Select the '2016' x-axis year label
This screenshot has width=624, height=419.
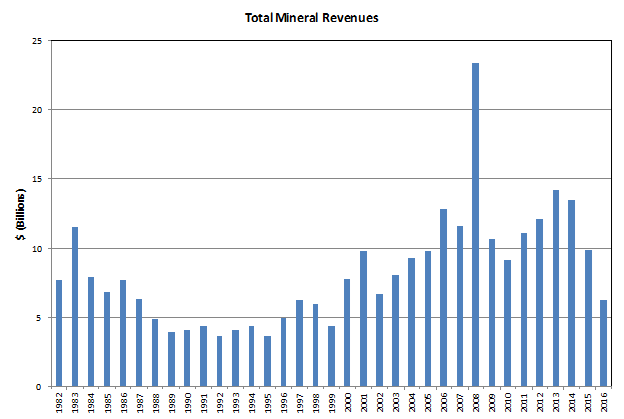(x=604, y=402)
